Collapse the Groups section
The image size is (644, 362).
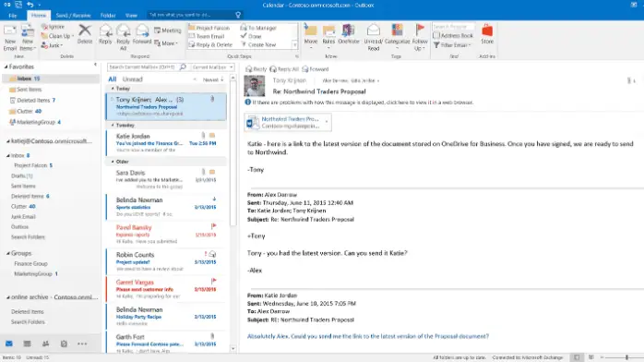coord(7,253)
